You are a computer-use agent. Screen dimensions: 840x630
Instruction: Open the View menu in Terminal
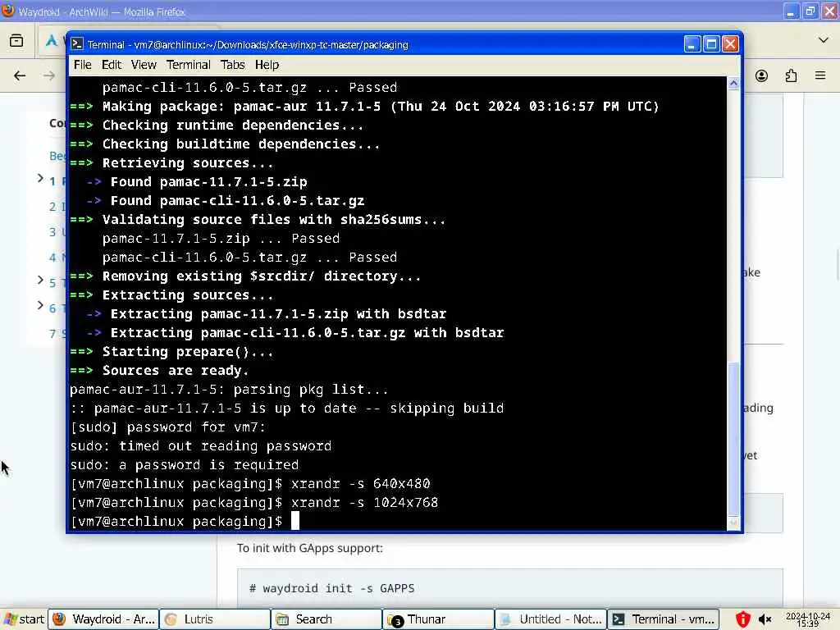coord(144,65)
